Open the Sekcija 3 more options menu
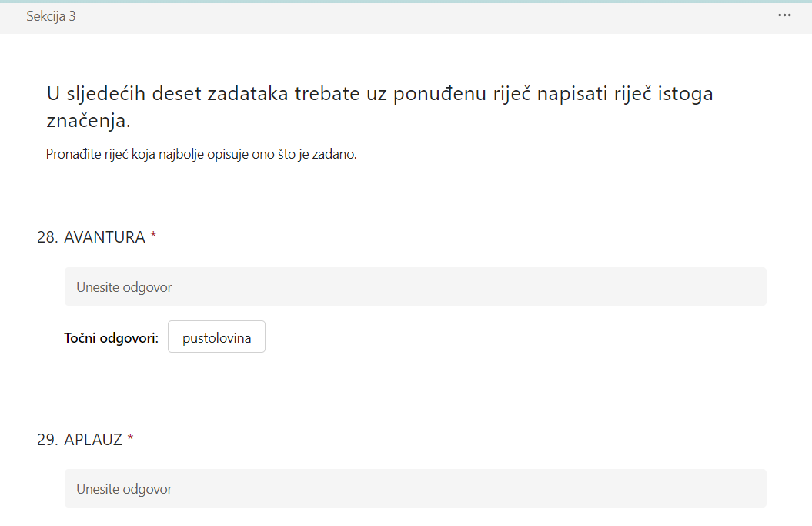The width and height of the screenshot is (812, 526). 784,15
